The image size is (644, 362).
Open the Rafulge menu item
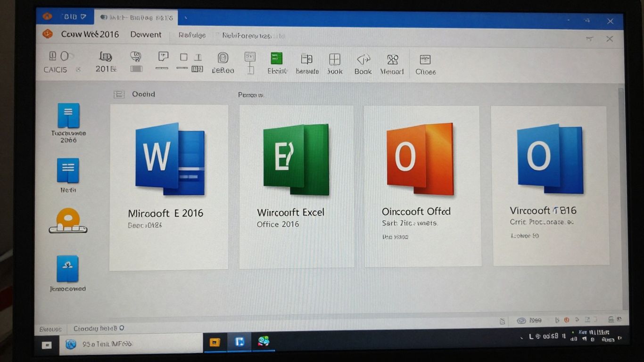[x=191, y=35]
